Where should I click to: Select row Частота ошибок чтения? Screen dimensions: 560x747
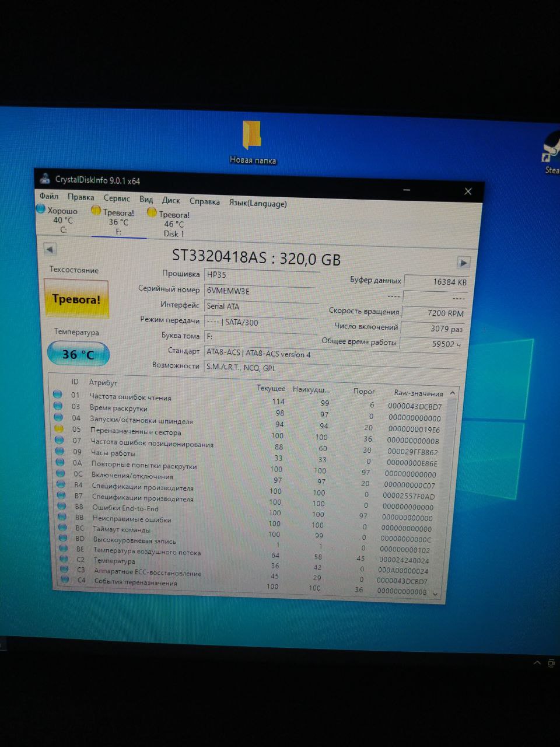(x=249, y=400)
